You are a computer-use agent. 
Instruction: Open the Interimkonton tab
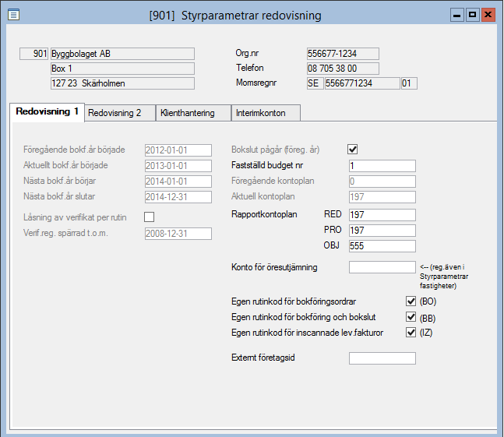click(x=266, y=113)
